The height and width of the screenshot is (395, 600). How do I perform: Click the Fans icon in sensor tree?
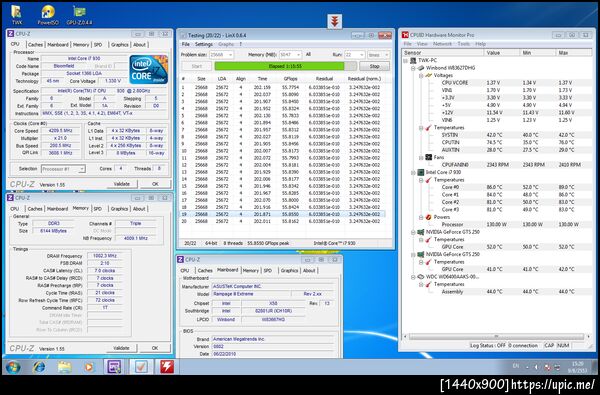click(429, 157)
